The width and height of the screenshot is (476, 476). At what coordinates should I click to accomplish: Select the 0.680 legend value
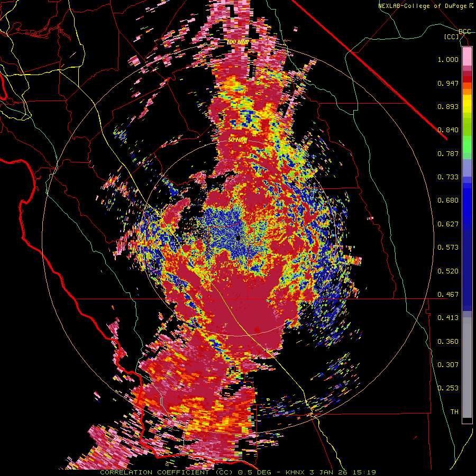pyautogui.click(x=448, y=200)
